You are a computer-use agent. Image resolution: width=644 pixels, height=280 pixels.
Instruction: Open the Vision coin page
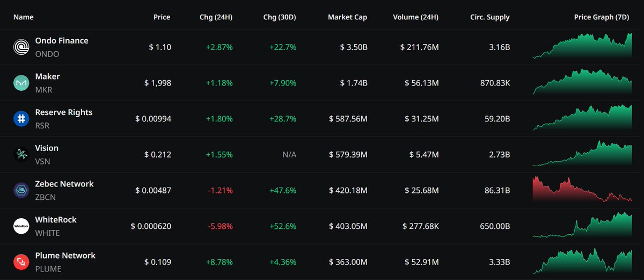47,148
